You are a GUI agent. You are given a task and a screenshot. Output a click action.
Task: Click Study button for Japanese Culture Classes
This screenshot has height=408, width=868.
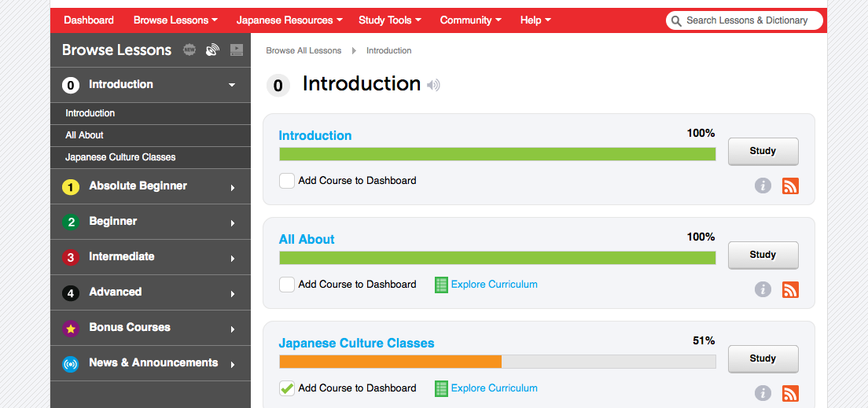(763, 358)
